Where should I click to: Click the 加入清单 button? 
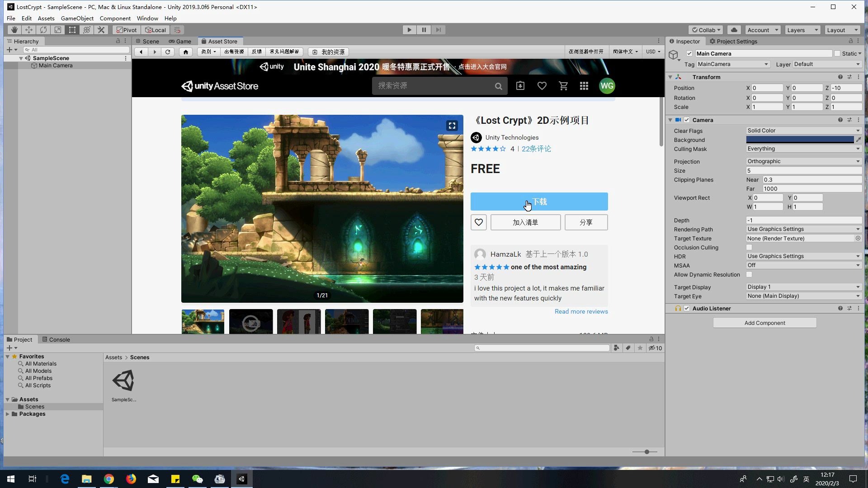[x=525, y=222]
